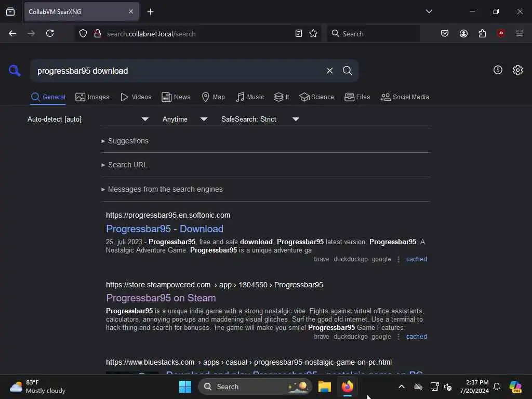Reload the page

tap(50, 33)
